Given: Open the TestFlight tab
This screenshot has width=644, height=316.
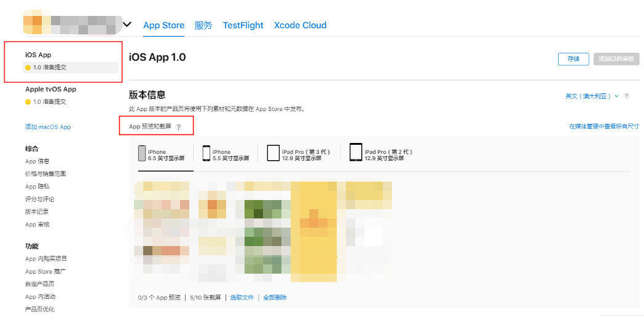Looking at the screenshot, I should (x=243, y=25).
